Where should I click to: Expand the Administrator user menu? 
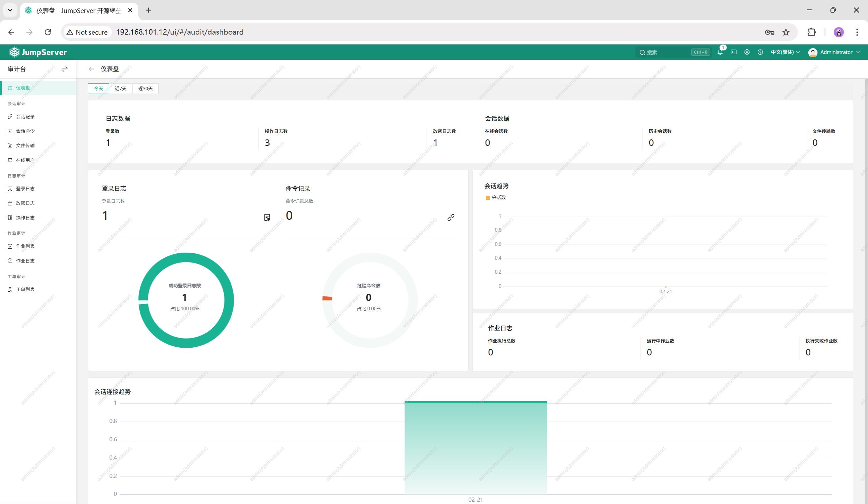[x=834, y=52]
